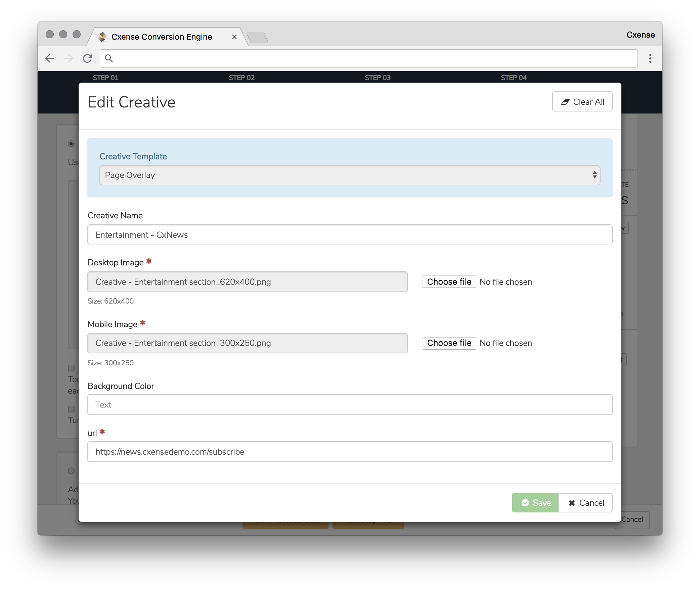Open a new tab with the blank tab button
700x589 pixels.
click(257, 38)
